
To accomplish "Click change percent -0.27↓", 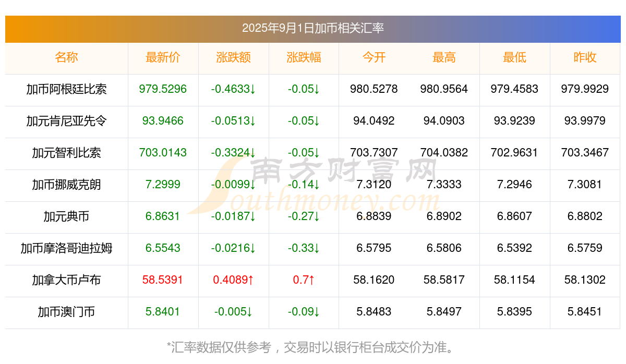I will pyautogui.click(x=304, y=216).
